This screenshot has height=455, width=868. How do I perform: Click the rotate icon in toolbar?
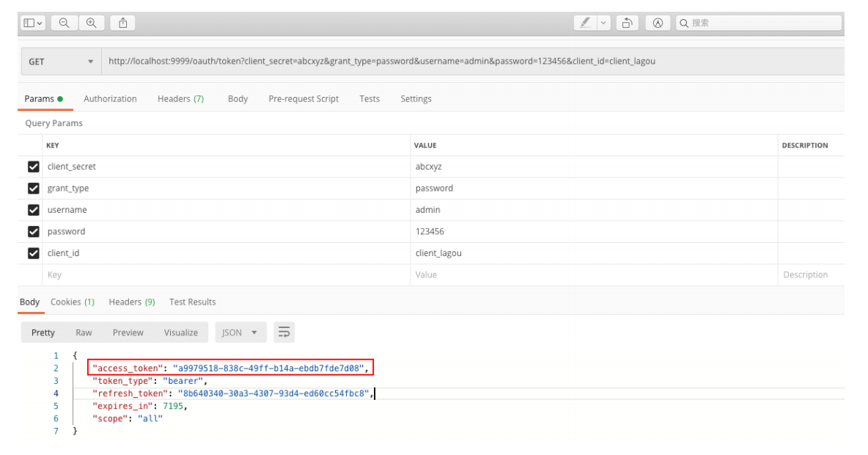point(627,23)
